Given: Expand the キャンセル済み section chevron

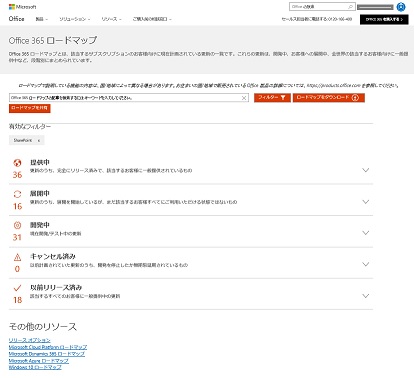Looking at the screenshot, I should [366, 264].
